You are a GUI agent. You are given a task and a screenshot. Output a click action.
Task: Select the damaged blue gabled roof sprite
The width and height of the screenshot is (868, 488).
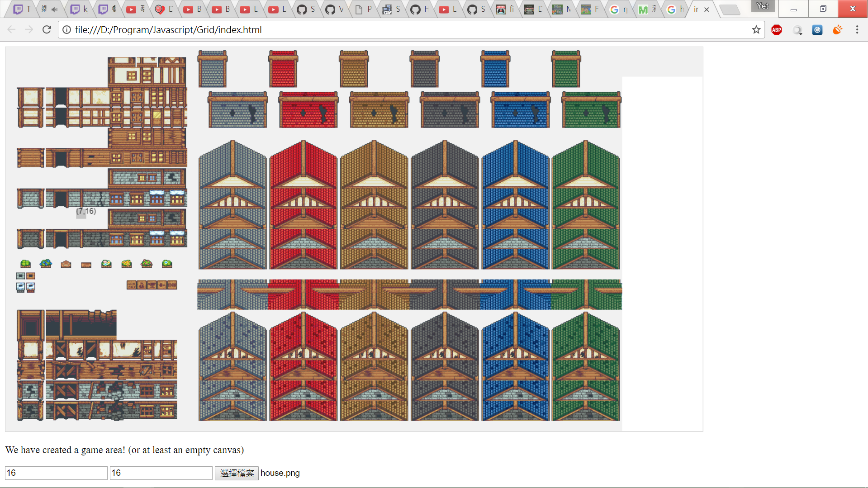point(516,366)
